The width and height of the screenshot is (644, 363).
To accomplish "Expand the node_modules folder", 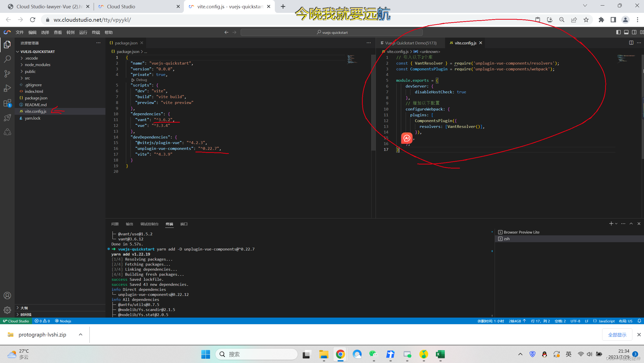I will 38,65.
